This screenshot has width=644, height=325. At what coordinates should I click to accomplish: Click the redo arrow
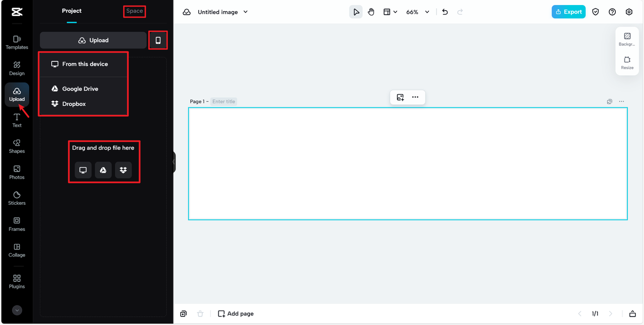coord(460,12)
